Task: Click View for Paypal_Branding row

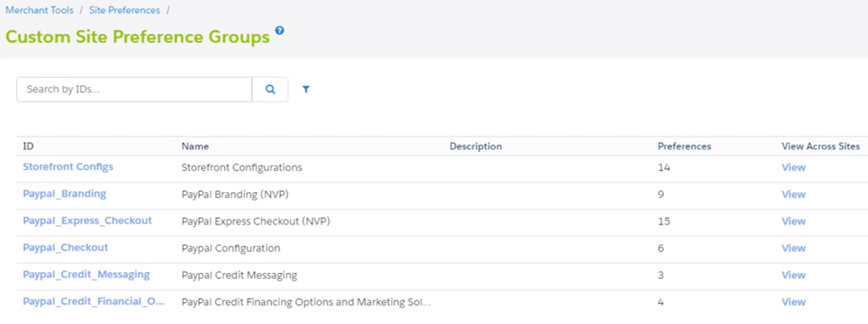Action: point(794,195)
